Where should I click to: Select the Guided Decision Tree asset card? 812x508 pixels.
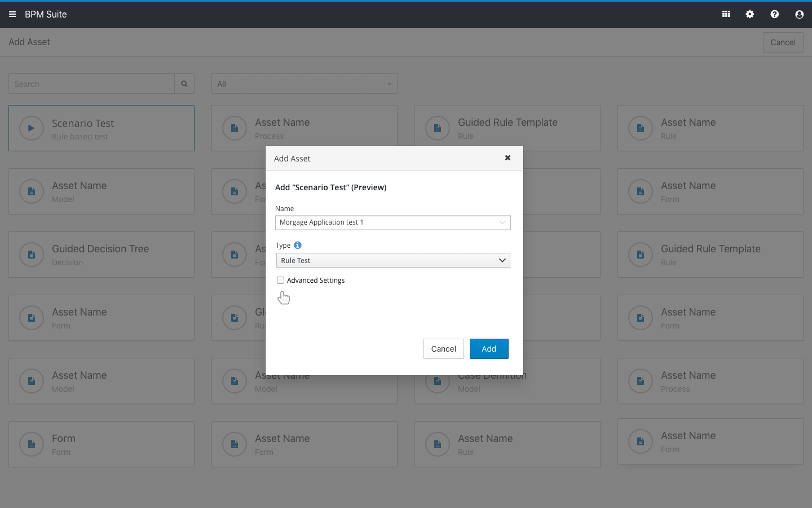tap(101, 255)
